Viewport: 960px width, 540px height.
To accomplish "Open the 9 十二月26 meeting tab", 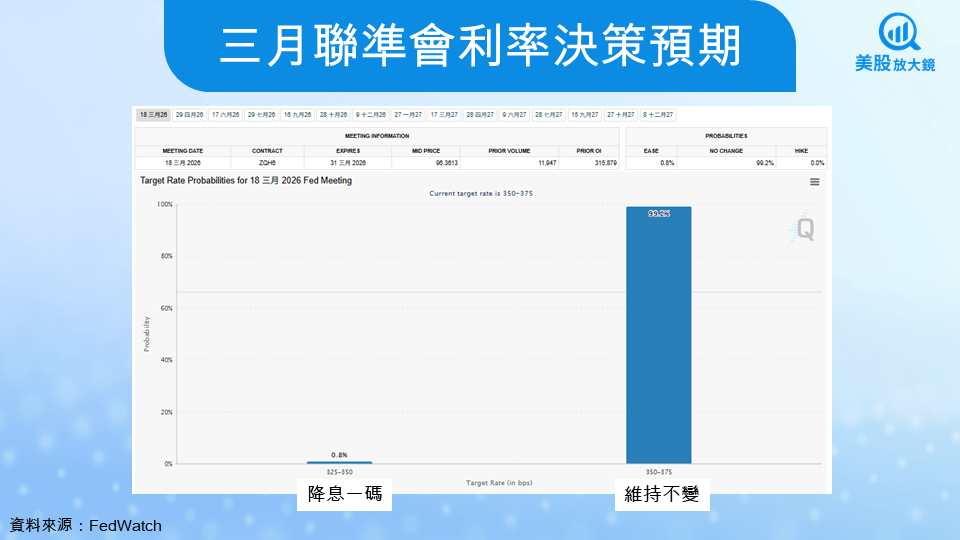I will (x=371, y=115).
